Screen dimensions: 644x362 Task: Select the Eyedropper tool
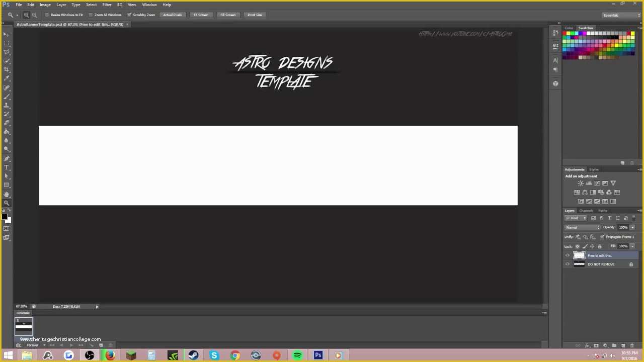tap(7, 78)
